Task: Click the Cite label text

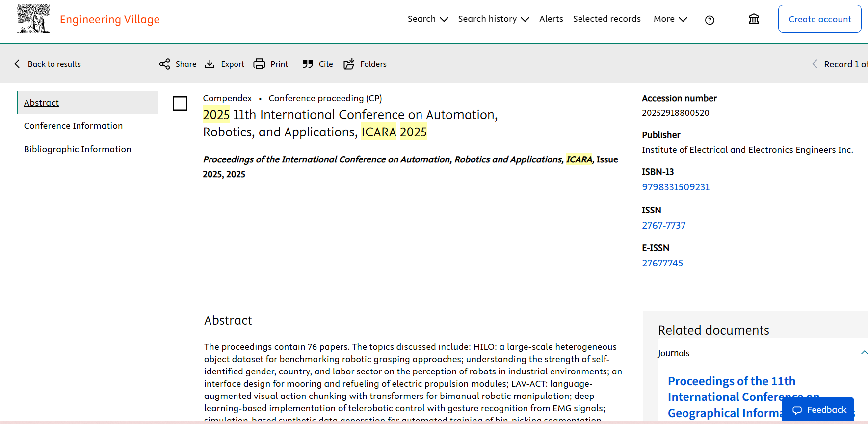Action: point(326,64)
